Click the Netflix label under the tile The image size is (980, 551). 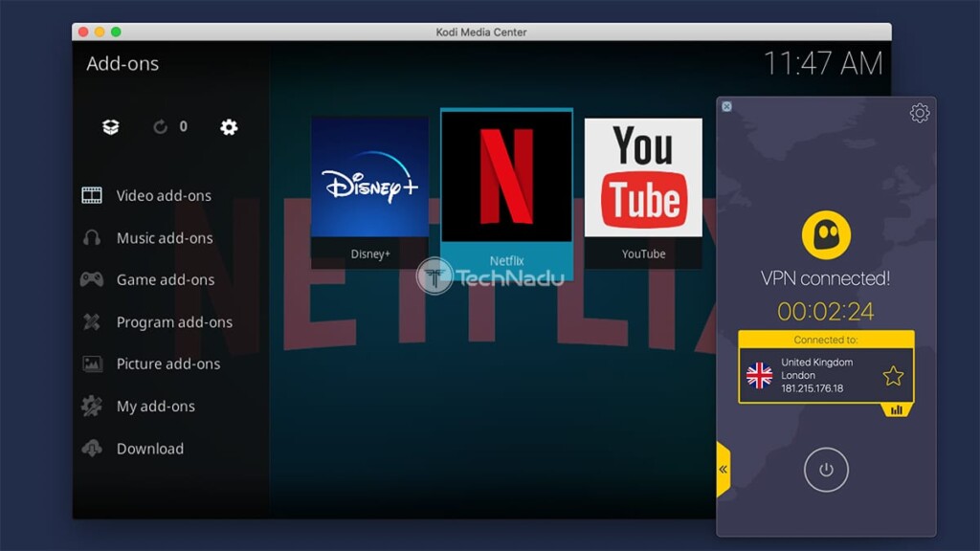pos(506,260)
